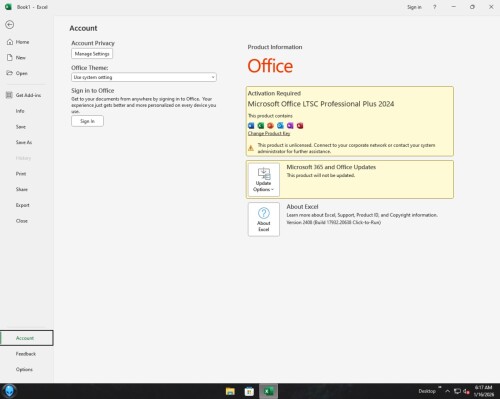The image size is (500, 399).
Task: Click the back arrow icon
Action: (x=10, y=25)
